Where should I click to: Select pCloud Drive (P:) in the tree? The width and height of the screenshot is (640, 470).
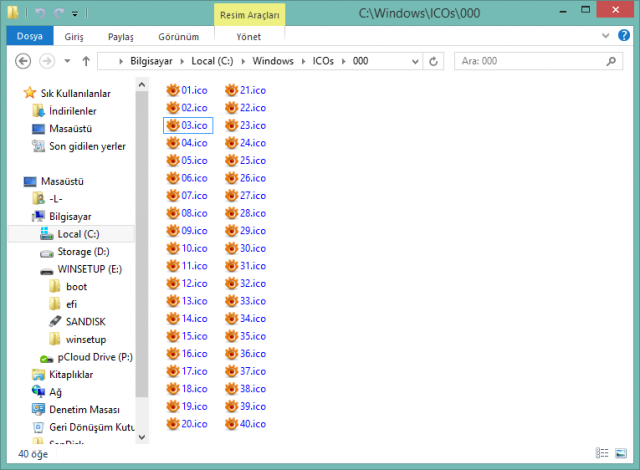pos(95,357)
